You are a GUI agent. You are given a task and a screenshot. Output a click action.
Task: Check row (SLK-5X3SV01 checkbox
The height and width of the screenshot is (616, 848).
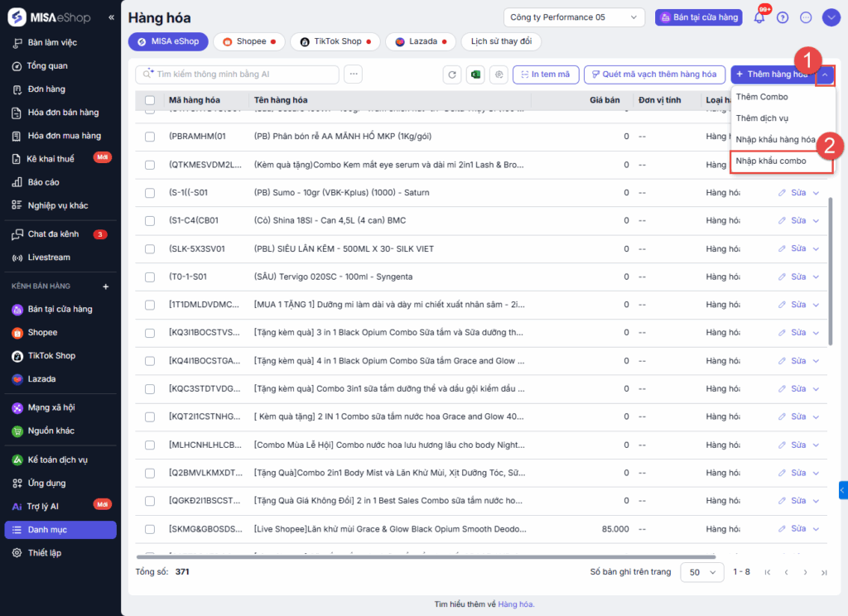tap(150, 248)
